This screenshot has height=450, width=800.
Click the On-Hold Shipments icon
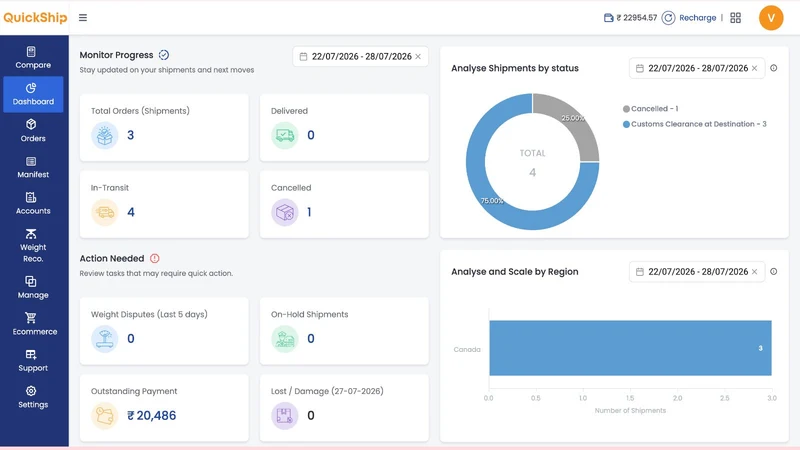pyautogui.click(x=285, y=339)
